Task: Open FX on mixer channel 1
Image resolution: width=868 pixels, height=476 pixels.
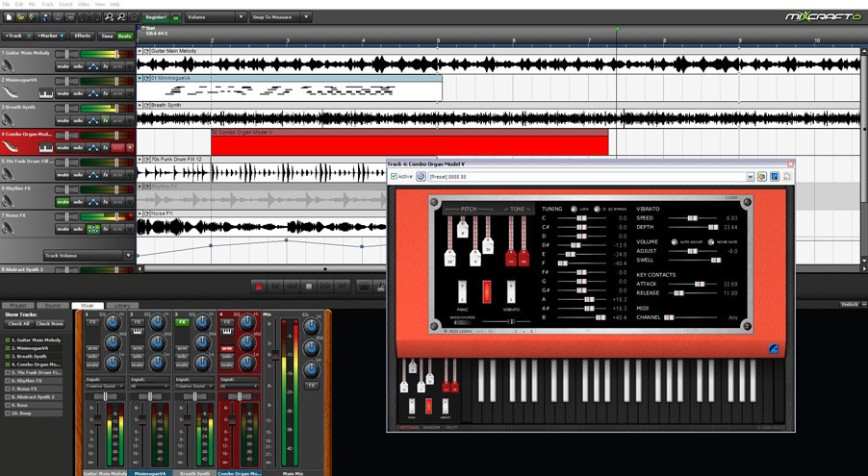Action: point(92,321)
